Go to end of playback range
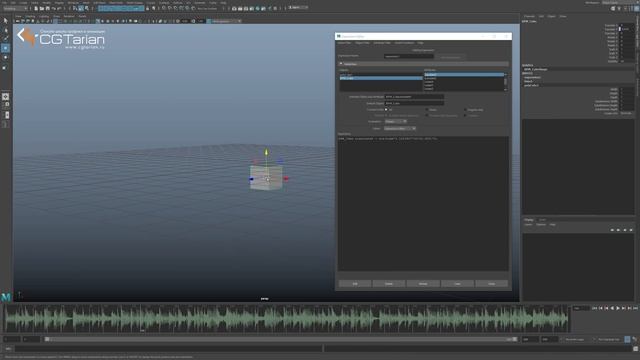Image resolution: width=640 pixels, height=360 pixels. [635, 308]
